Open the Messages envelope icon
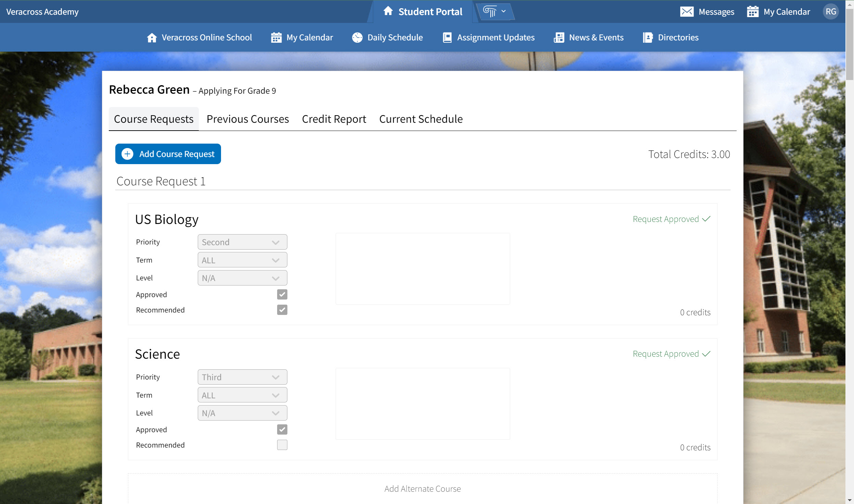The image size is (854, 504). point(686,12)
